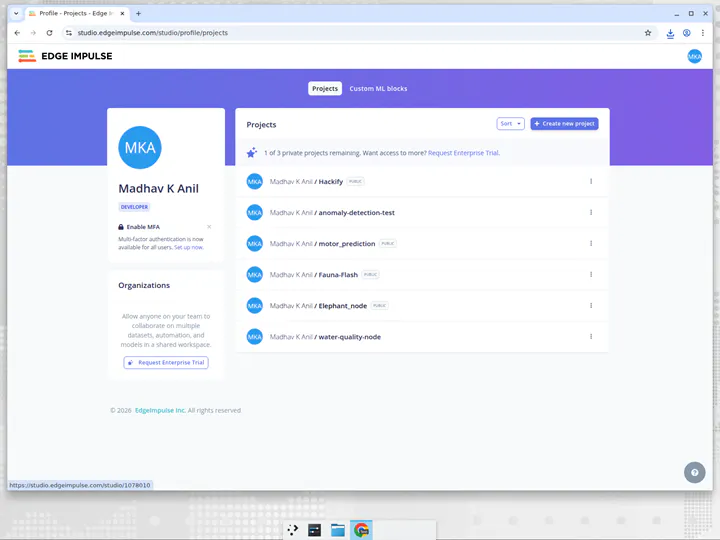Switch to the Custom ML blocks tab
The image size is (720, 540).
tap(378, 89)
